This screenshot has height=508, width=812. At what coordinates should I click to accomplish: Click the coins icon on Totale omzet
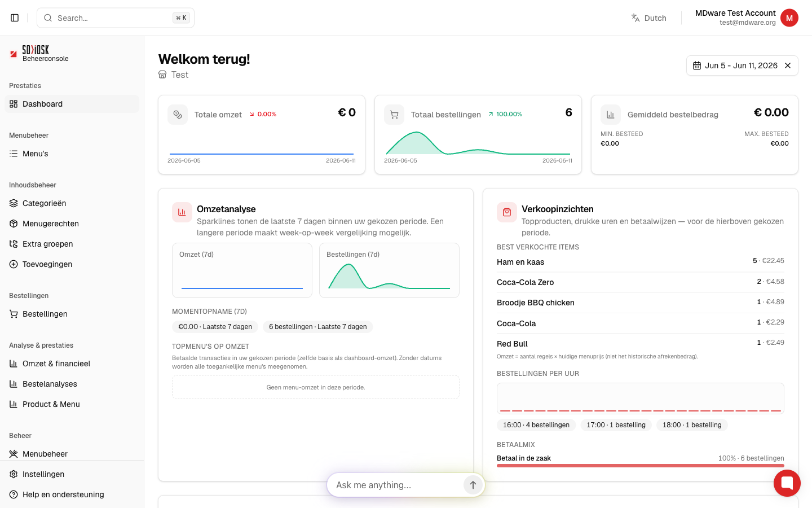(x=178, y=115)
